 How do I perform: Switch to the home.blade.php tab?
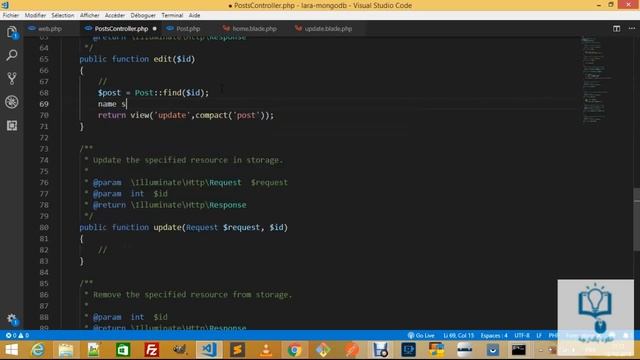[x=254, y=29]
